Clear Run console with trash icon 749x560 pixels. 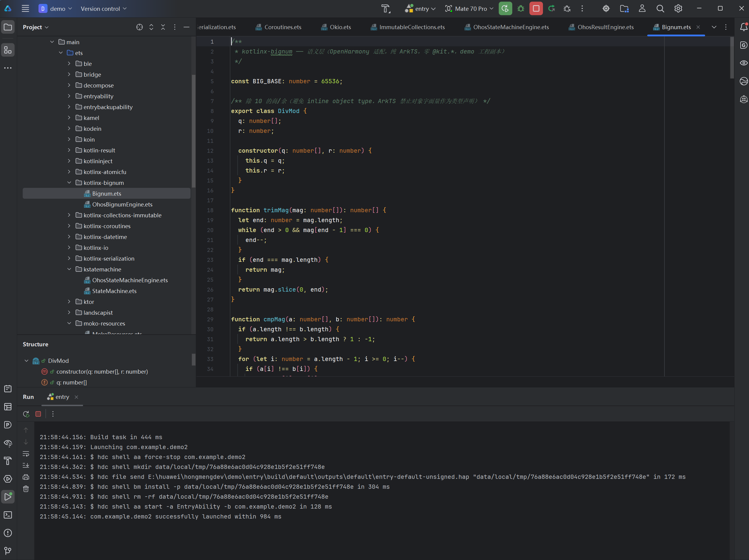point(26,488)
